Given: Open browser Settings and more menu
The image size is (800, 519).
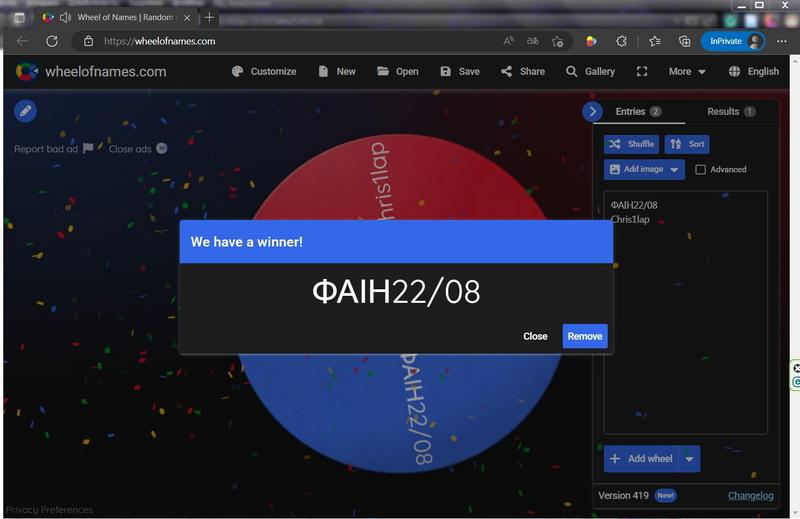Looking at the screenshot, I should [x=782, y=41].
